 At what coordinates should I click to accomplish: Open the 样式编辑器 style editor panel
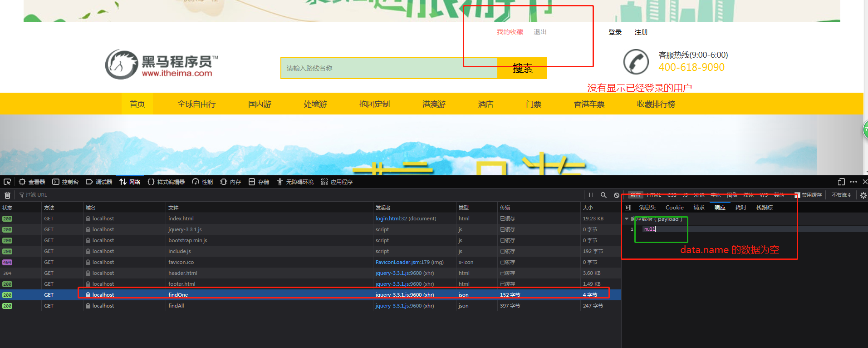(166, 182)
